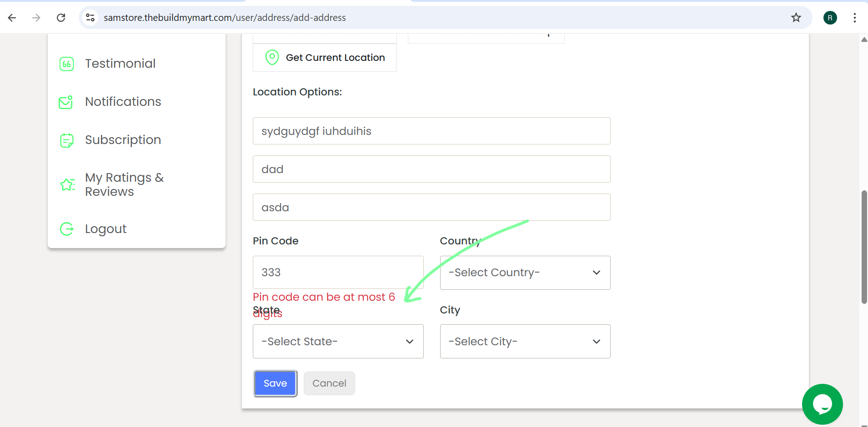
Task: Click the 'Country' label
Action: tap(460, 241)
